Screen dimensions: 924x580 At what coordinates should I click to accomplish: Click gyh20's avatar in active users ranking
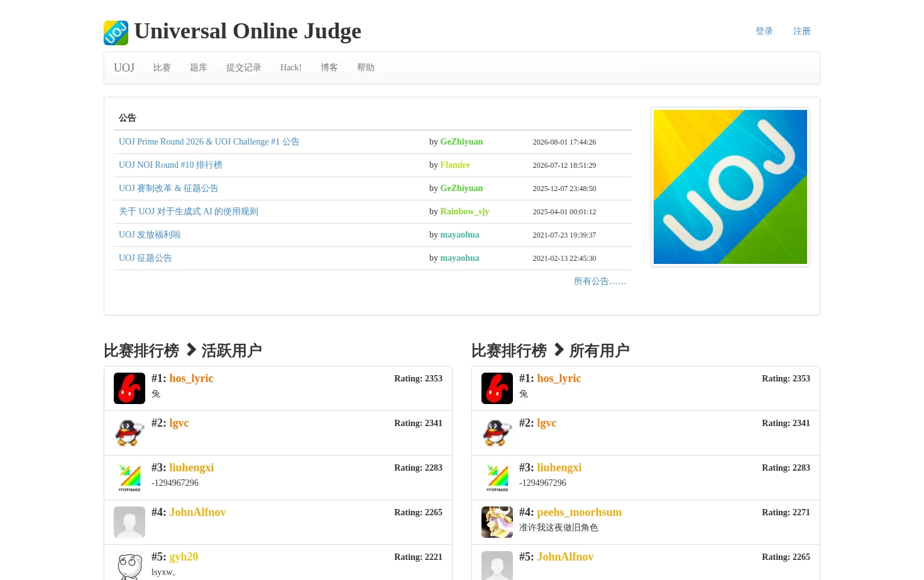129,566
